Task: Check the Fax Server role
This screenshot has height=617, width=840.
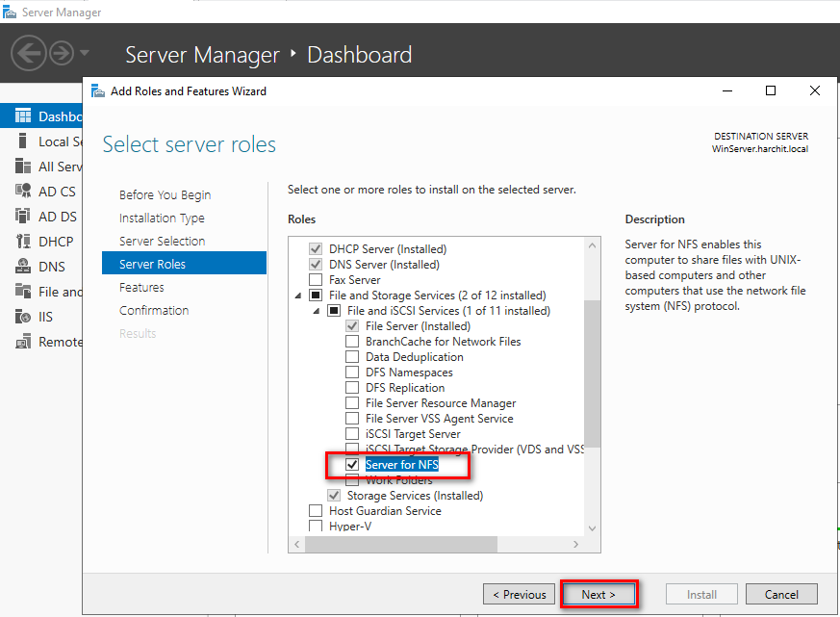Action: (316, 280)
